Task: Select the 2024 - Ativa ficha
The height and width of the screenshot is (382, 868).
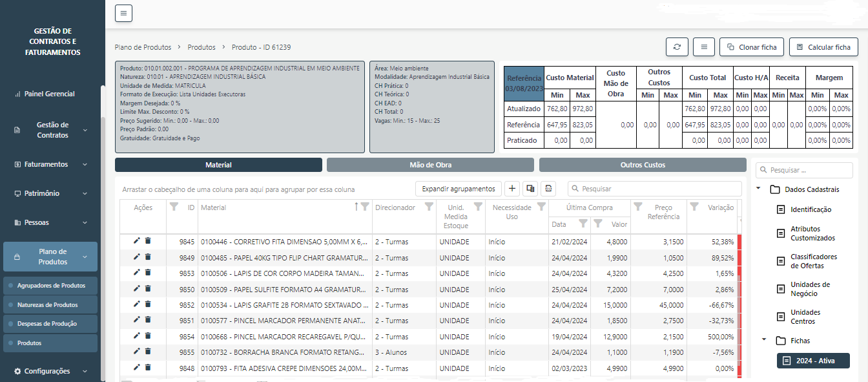Action: (x=812, y=361)
